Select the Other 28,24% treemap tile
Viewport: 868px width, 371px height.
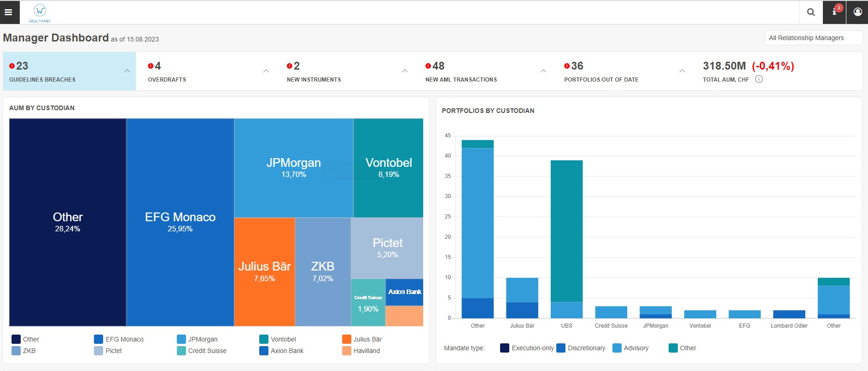pos(68,222)
